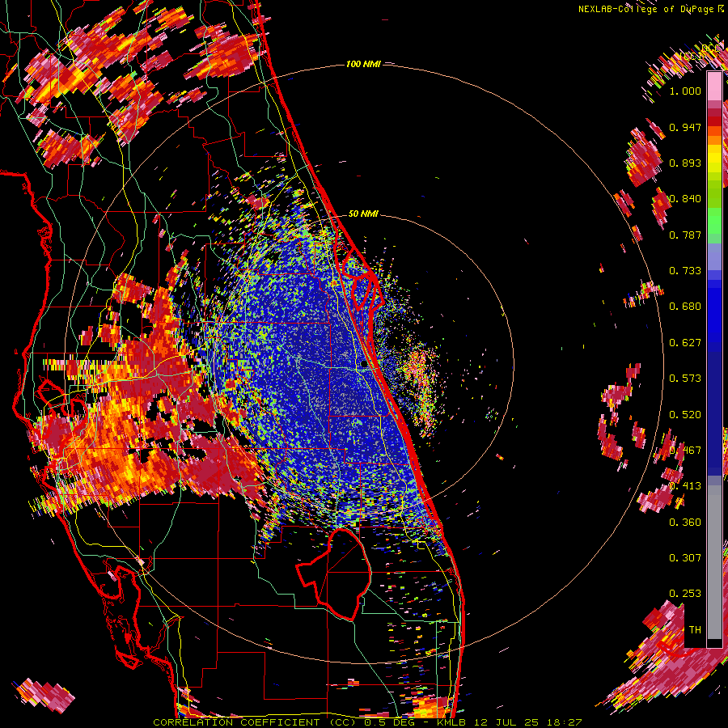Image resolution: width=728 pixels, height=728 pixels.
Task: Click the black radar site dot at the center
Action: (365, 365)
